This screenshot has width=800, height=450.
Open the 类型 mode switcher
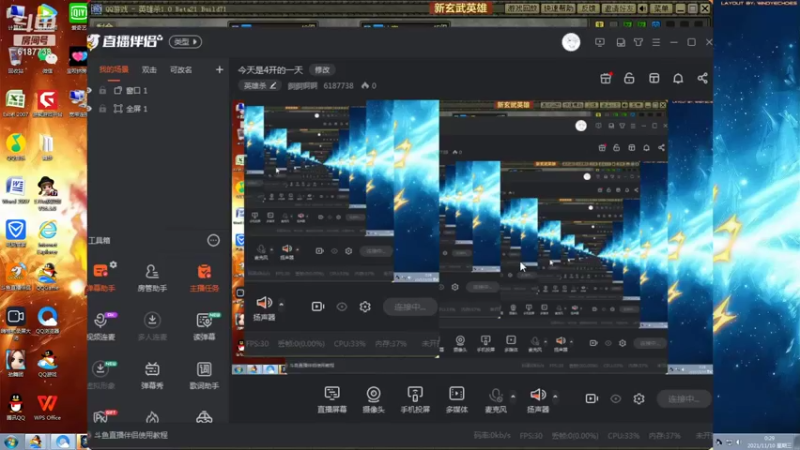point(185,42)
